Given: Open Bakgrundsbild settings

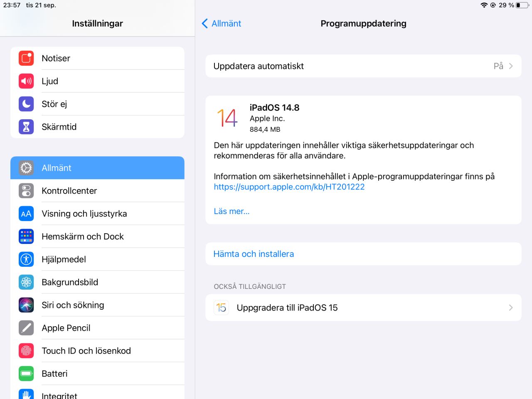Looking at the screenshot, I should pyautogui.click(x=97, y=282).
